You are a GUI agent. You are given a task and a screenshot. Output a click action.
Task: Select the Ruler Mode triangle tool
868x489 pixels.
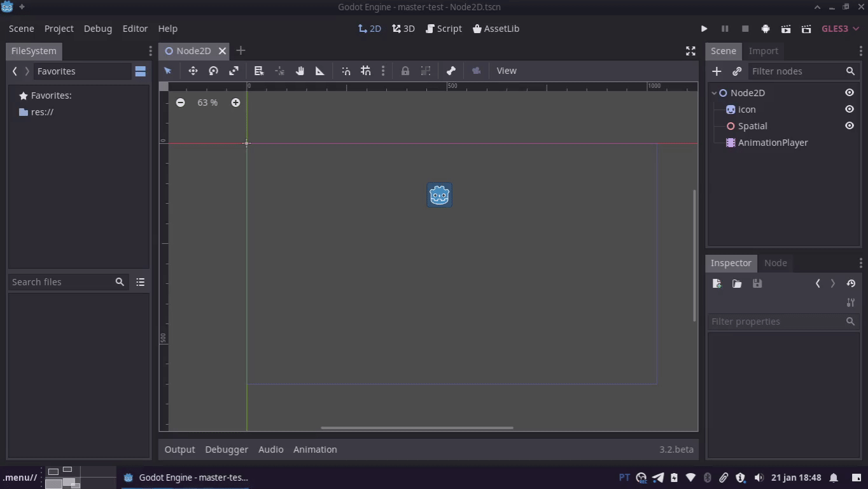point(320,71)
